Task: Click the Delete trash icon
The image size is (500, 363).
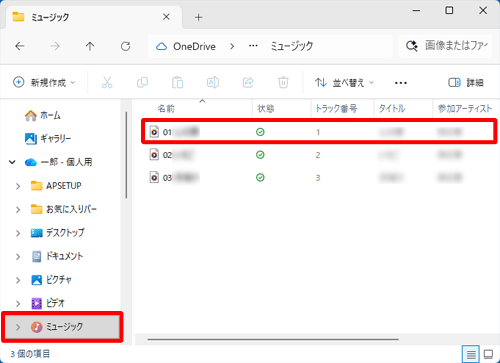Action: (283, 82)
